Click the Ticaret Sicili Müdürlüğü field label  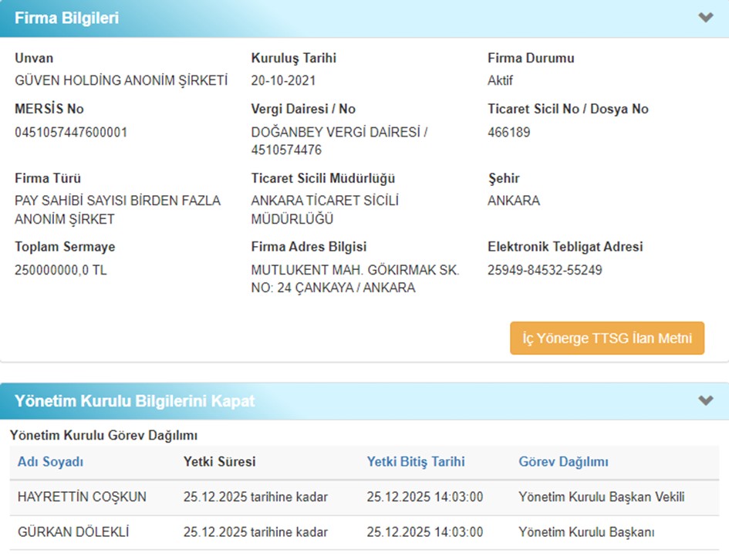(x=322, y=178)
